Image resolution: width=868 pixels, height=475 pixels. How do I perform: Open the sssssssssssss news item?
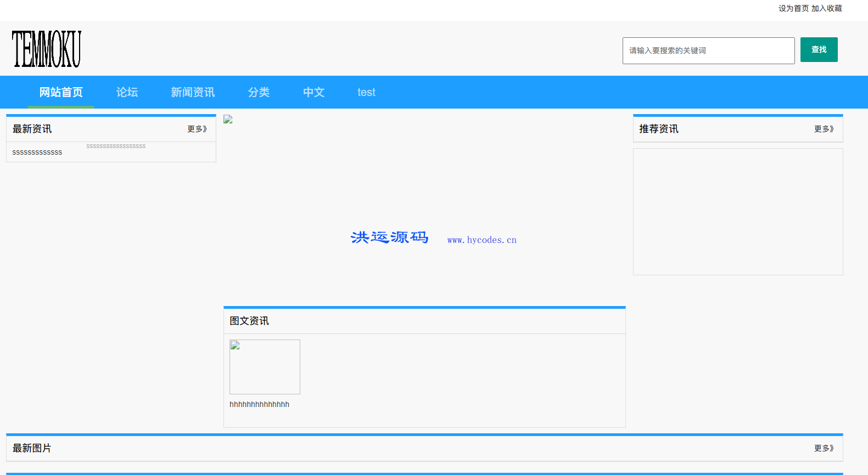(37, 152)
